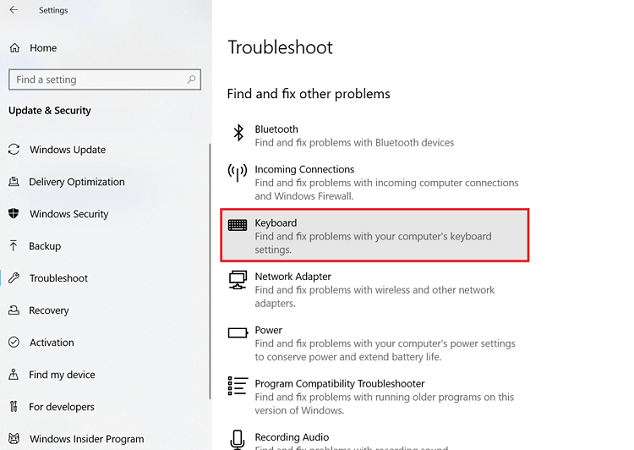Click the Network Adapter monitor icon
634x450 pixels.
238,279
